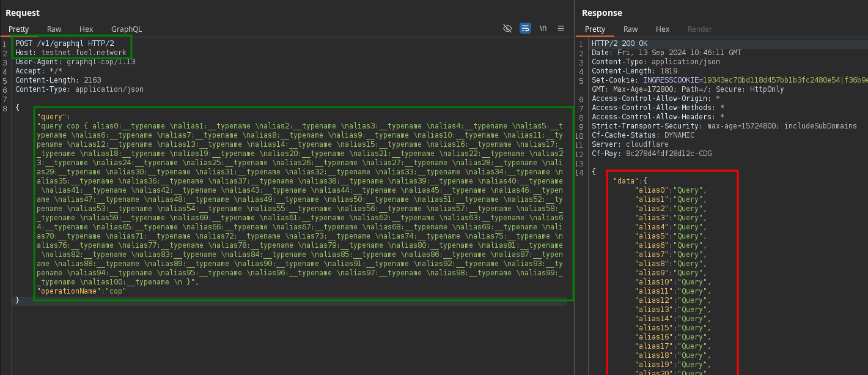
Task: Click the Set-Cookie INGRESSCOOKIE header line
Action: (729, 80)
